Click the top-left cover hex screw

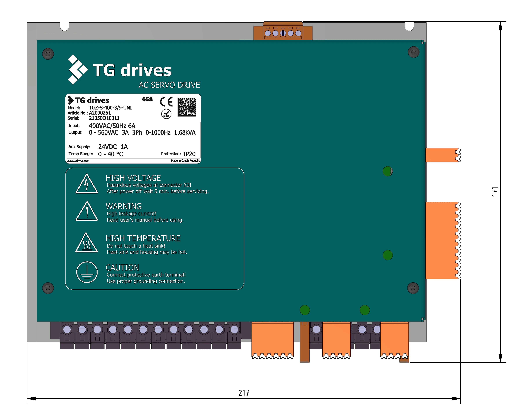pos(48,54)
